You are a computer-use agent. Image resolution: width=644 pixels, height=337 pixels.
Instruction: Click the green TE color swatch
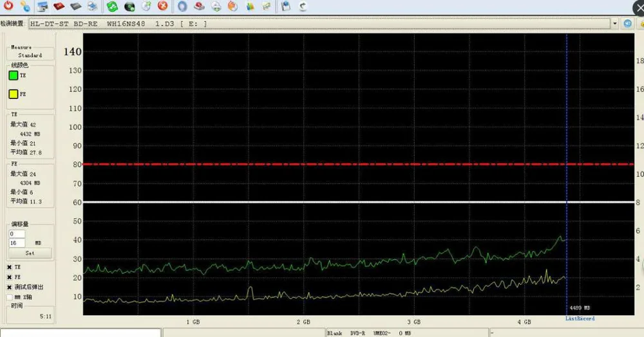[13, 75]
